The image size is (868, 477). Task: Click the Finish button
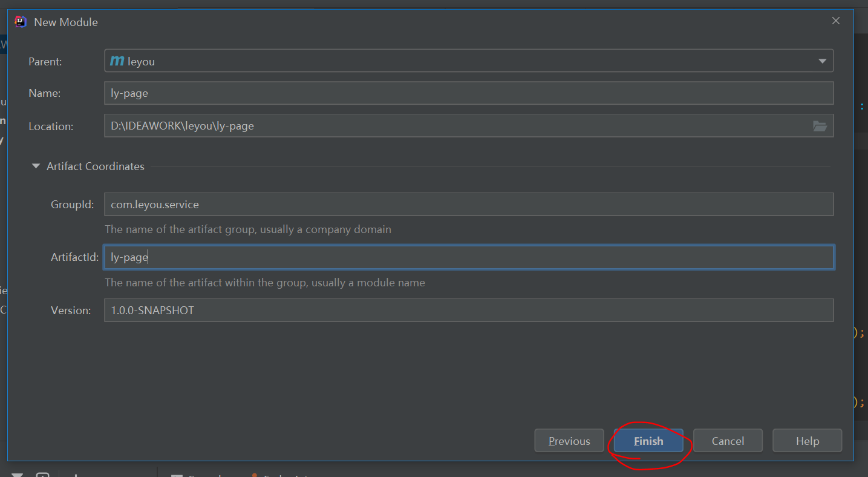(x=648, y=441)
